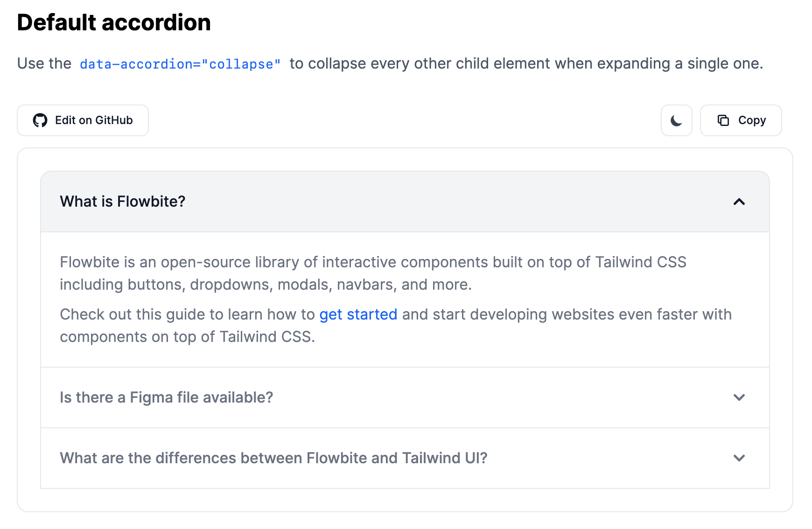Click the Default accordion heading

114,22
